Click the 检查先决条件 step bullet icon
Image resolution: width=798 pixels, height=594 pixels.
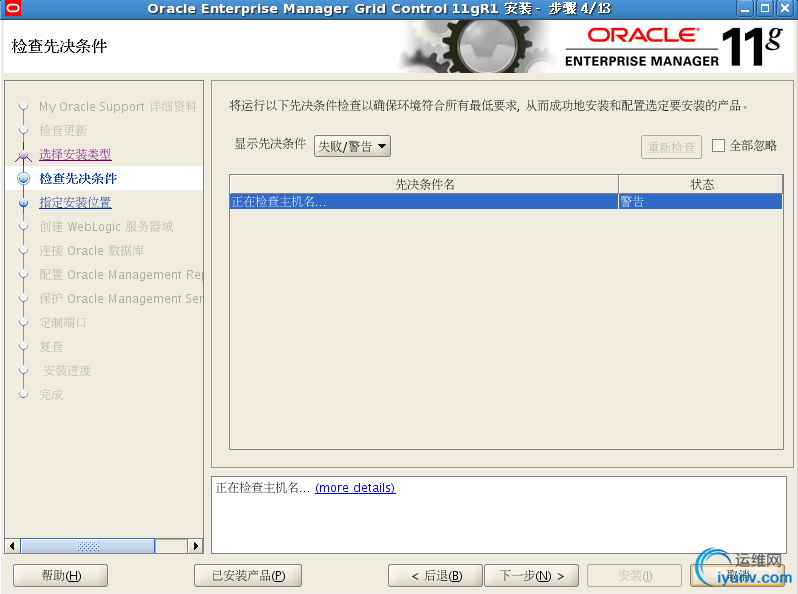[x=23, y=178]
